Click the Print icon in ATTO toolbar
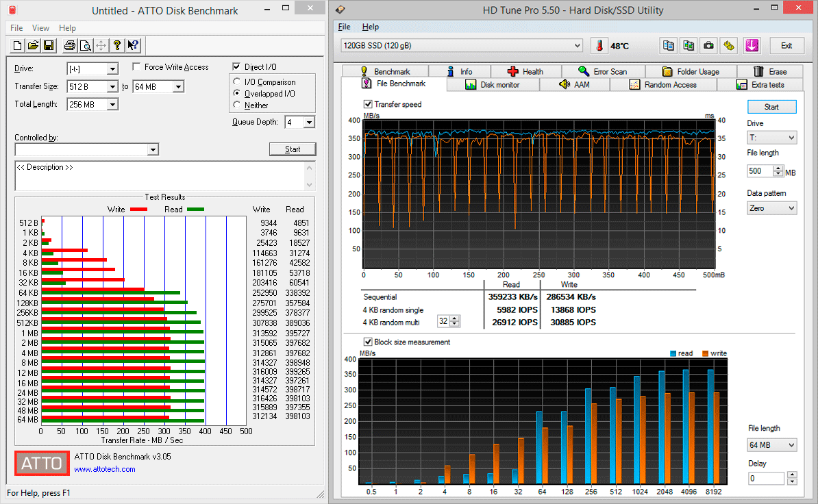 (69, 46)
